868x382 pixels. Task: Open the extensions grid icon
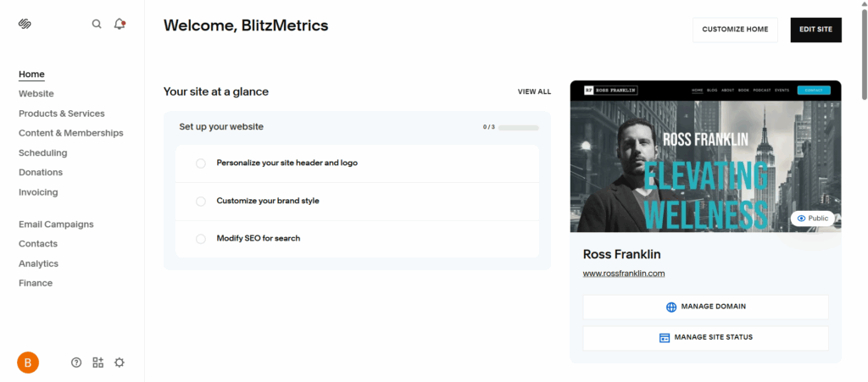click(x=98, y=363)
